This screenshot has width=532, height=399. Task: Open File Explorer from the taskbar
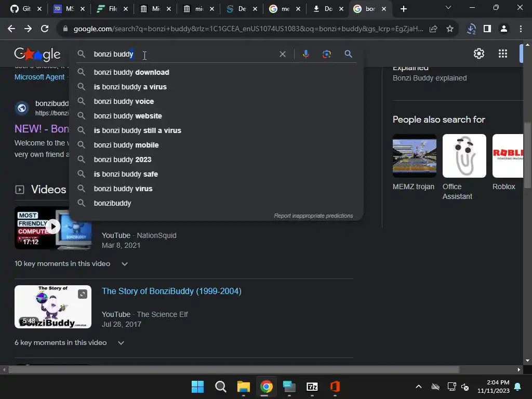(x=244, y=387)
